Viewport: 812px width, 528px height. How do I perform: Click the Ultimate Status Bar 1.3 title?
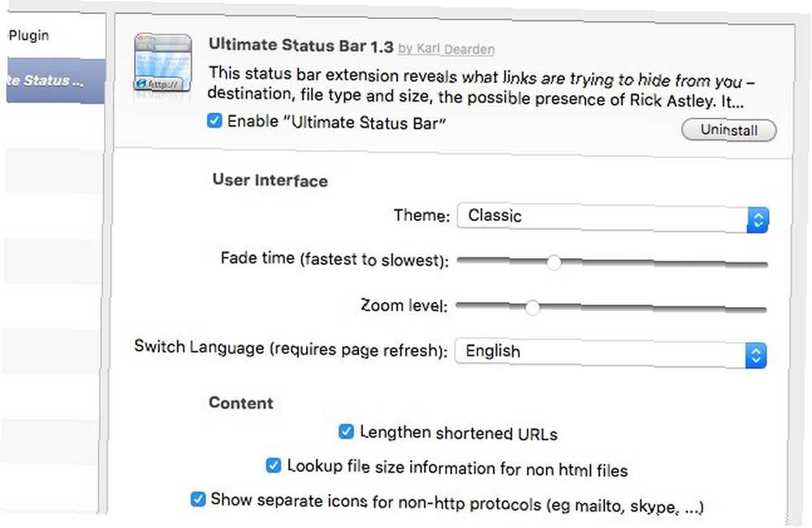coord(301,45)
